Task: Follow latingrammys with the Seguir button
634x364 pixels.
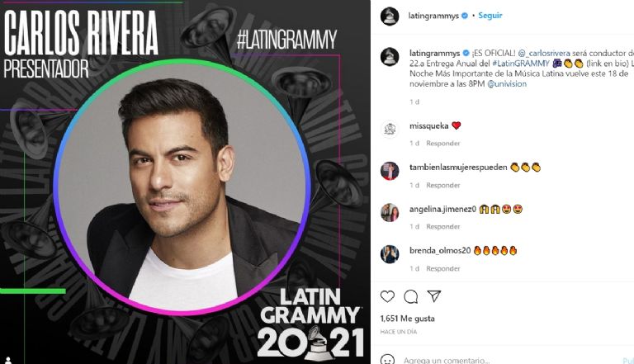Action: (x=490, y=16)
